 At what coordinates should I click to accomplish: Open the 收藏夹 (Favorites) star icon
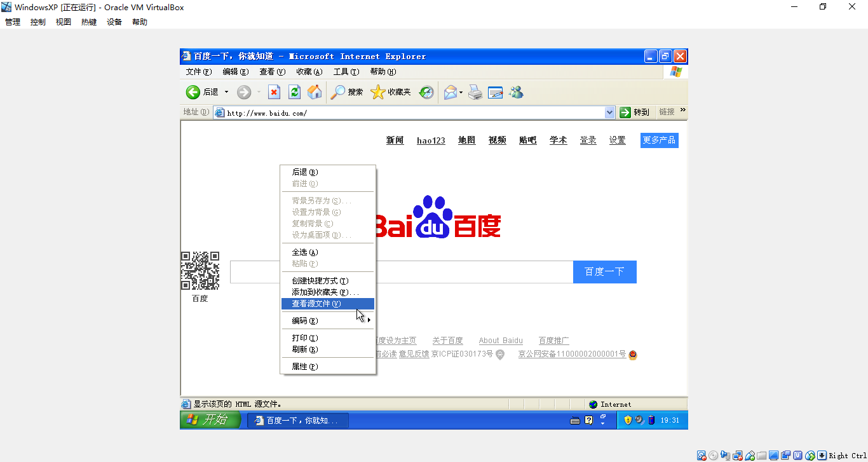pyautogui.click(x=376, y=92)
